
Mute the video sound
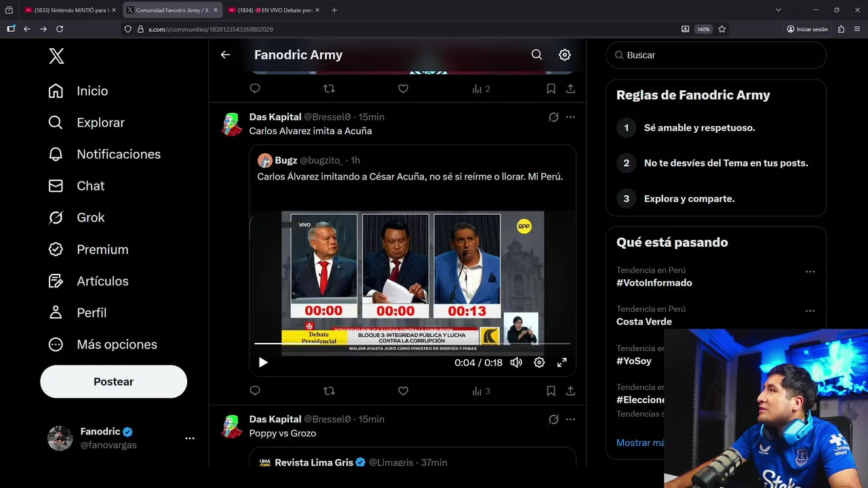(516, 363)
